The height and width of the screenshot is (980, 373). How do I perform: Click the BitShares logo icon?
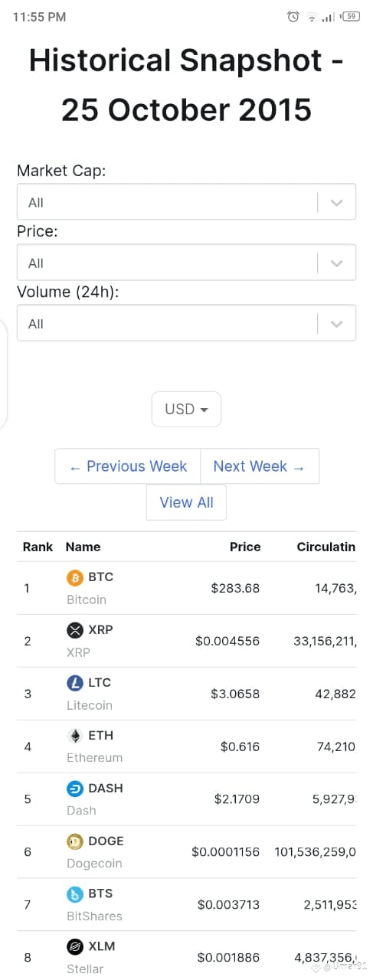(x=75, y=894)
